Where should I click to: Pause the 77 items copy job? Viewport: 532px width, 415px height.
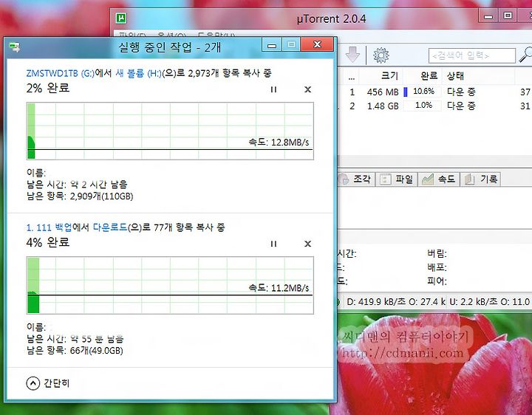273,244
